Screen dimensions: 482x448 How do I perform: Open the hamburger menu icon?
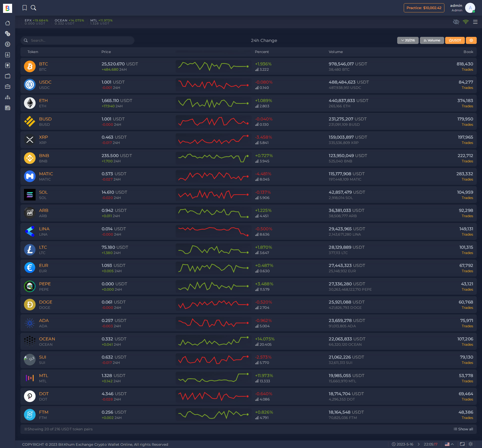(475, 22)
